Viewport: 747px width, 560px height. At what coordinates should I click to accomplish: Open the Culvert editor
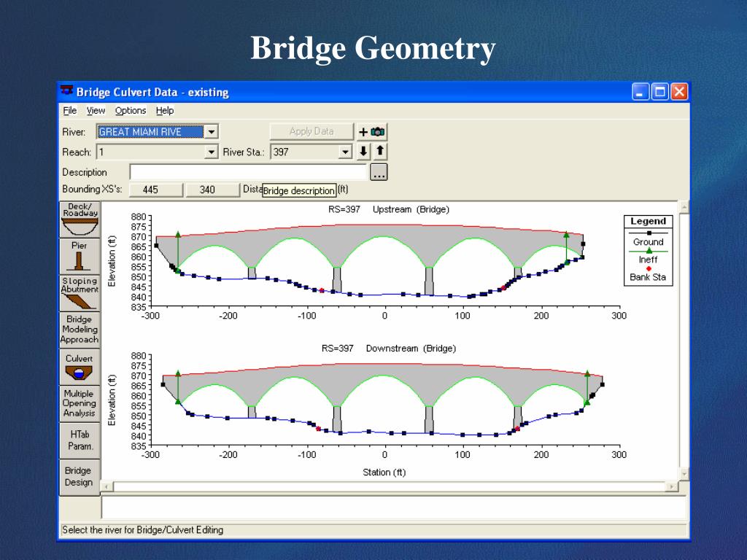coord(79,367)
